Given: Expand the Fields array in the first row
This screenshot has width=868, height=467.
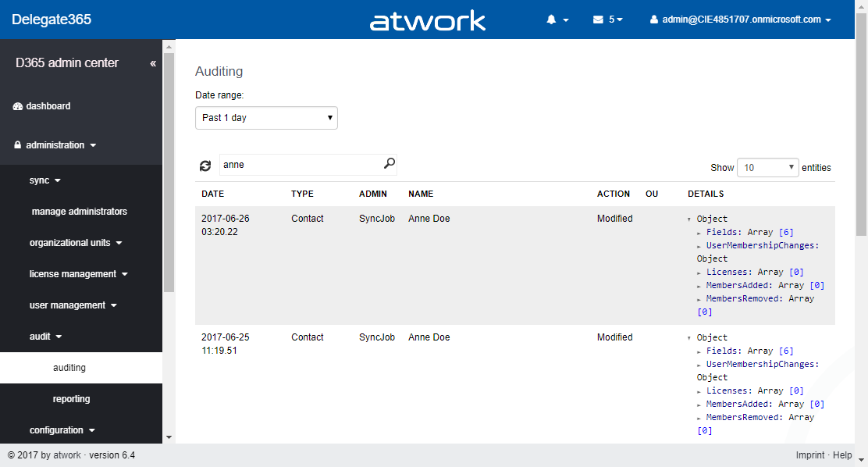Looking at the screenshot, I should tap(726, 232).
